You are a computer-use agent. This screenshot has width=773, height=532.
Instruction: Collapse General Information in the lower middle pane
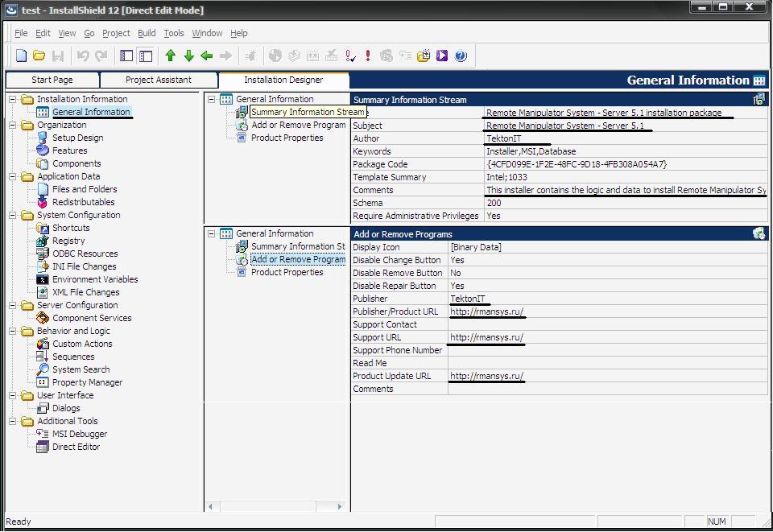click(212, 234)
